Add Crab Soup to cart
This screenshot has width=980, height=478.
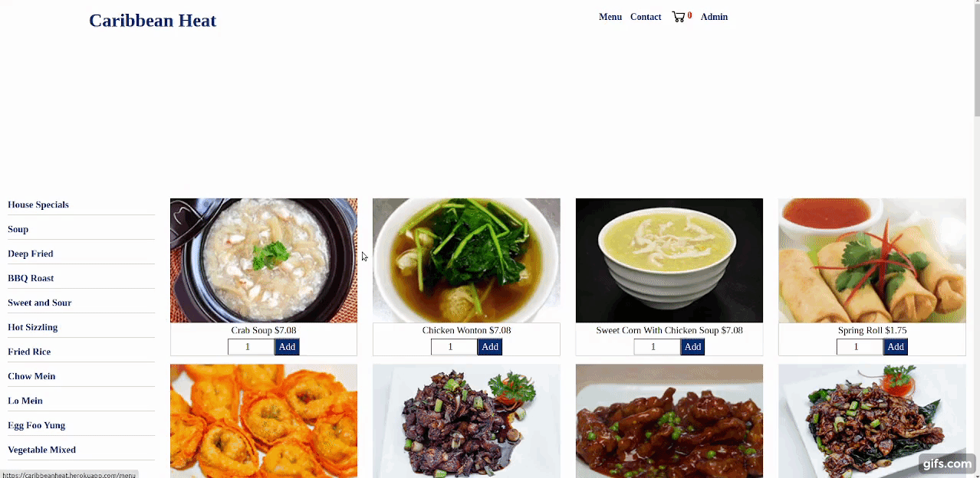[x=287, y=347]
